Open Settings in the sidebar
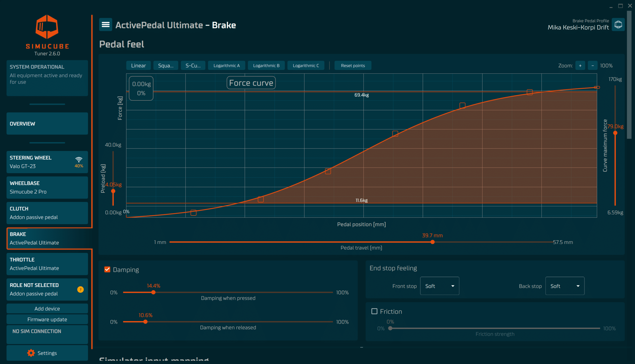635x364 pixels. tap(47, 353)
